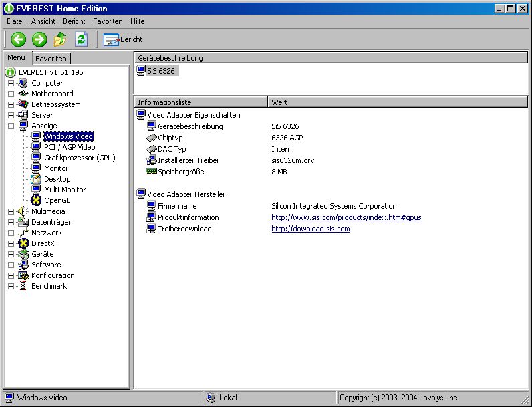Screen dimensions: 532x407
Task: Expand the Netzwerk node
Action: pos(11,233)
